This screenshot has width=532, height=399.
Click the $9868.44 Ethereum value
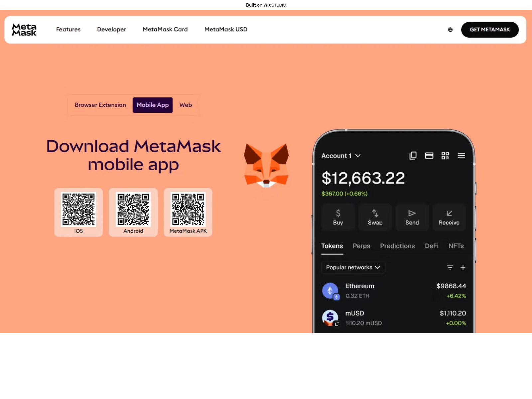click(x=451, y=286)
